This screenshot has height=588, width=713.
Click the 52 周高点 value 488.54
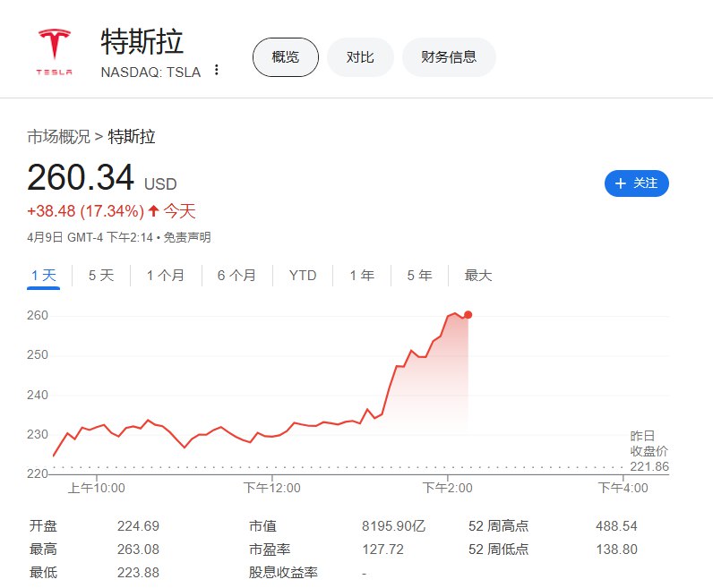pyautogui.click(x=616, y=526)
